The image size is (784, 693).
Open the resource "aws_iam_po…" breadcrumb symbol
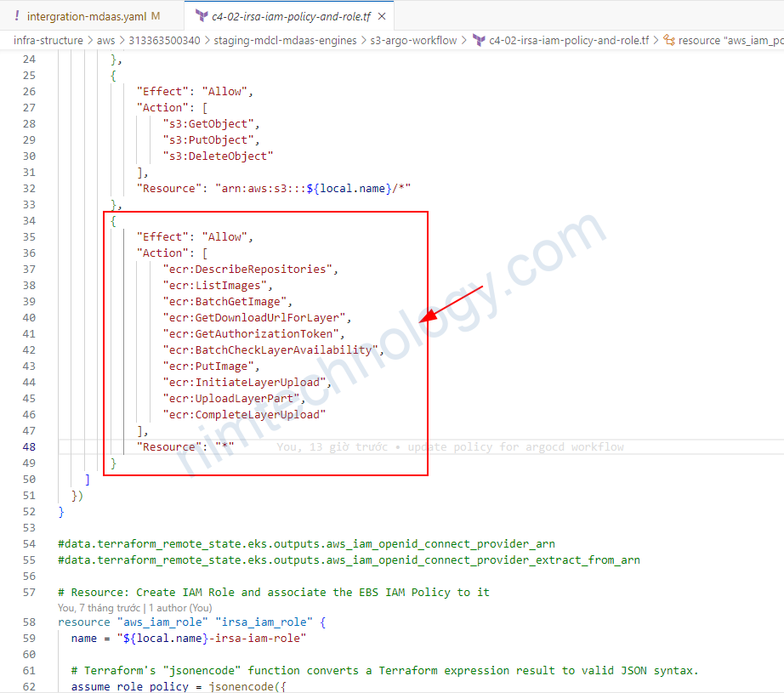[730, 40]
